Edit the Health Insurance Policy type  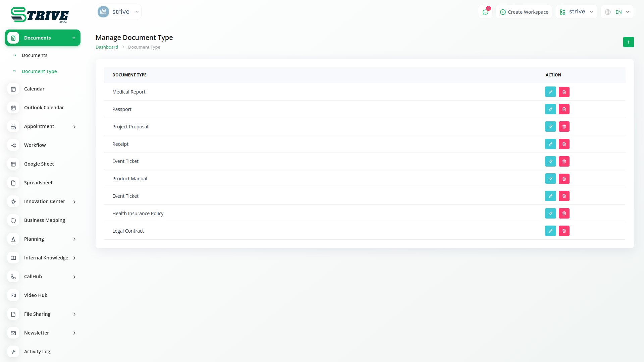pos(550,214)
